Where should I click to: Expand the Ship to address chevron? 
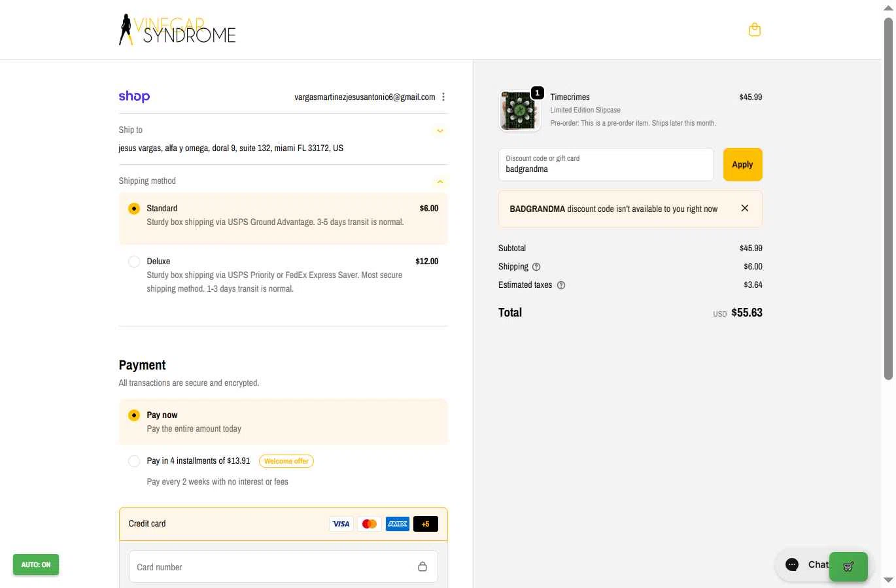point(440,131)
